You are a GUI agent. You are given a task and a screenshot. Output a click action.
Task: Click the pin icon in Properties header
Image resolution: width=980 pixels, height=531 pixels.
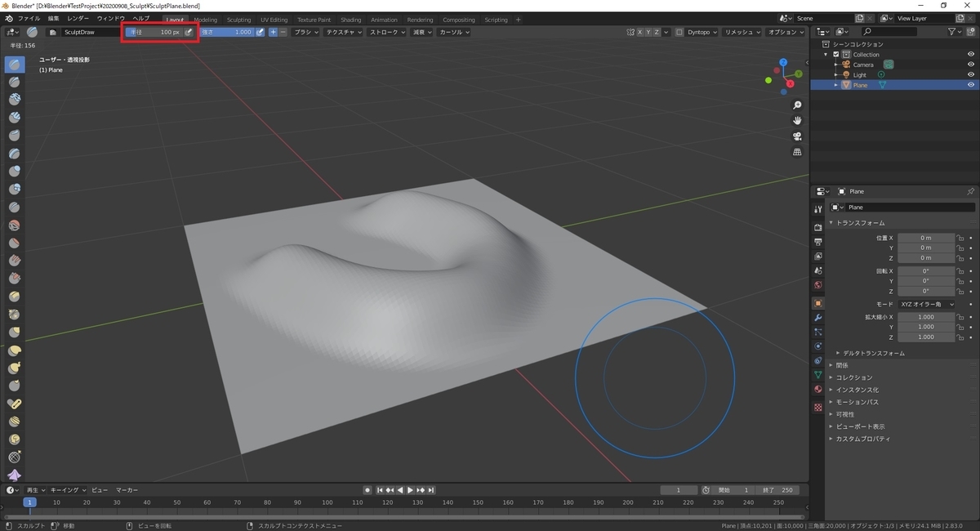pyautogui.click(x=970, y=191)
